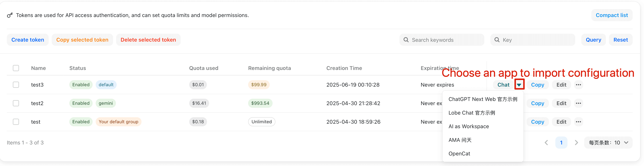Image resolution: width=644 pixels, height=166 pixels.
Task: Focus the Search keywords input
Action: point(442,40)
